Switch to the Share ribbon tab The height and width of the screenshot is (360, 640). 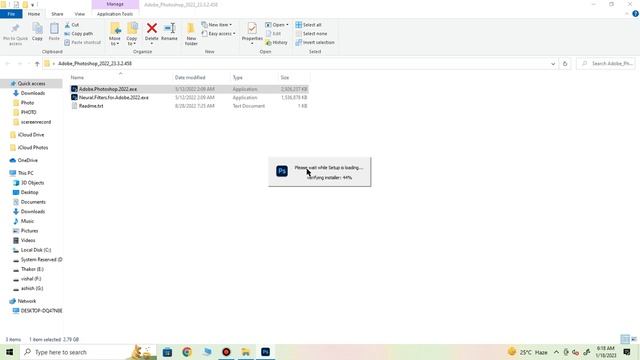coord(57,14)
